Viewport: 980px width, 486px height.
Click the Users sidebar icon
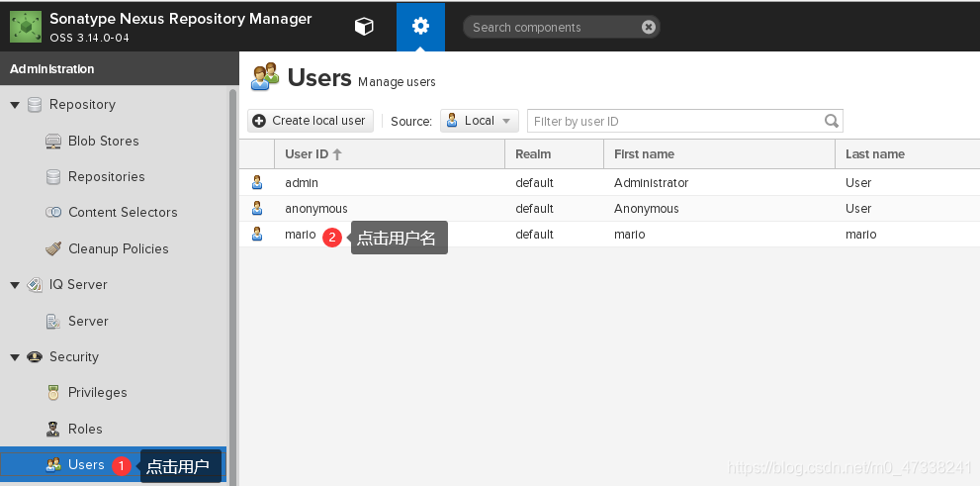[x=53, y=465]
